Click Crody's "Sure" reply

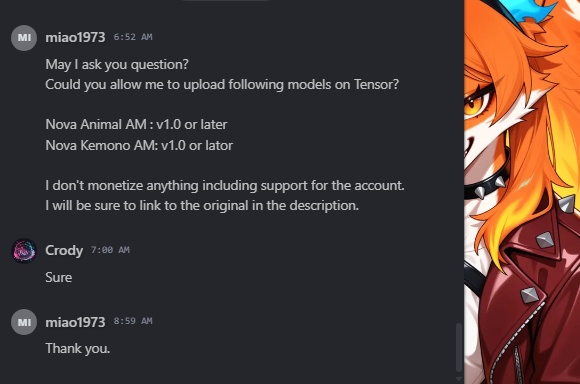[58, 277]
